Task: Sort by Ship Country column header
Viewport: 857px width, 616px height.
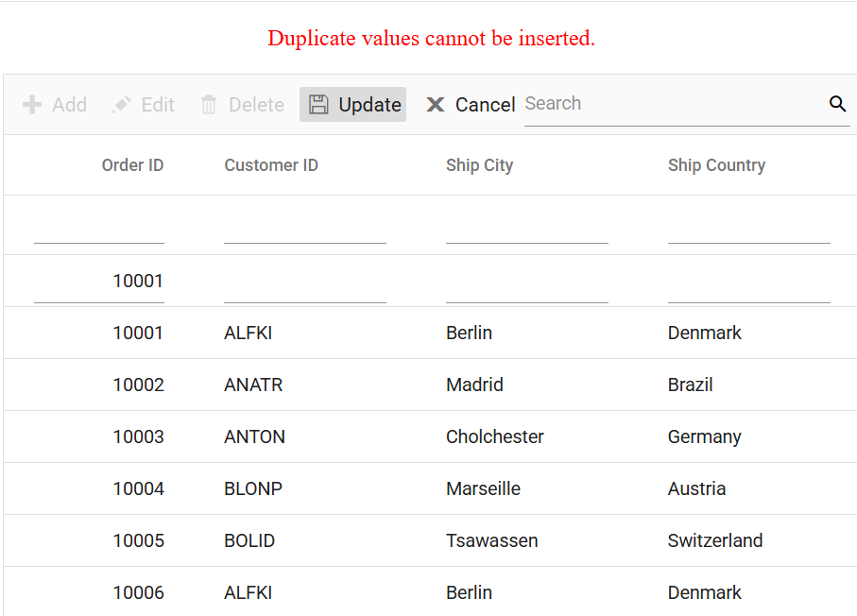Action: [x=716, y=165]
